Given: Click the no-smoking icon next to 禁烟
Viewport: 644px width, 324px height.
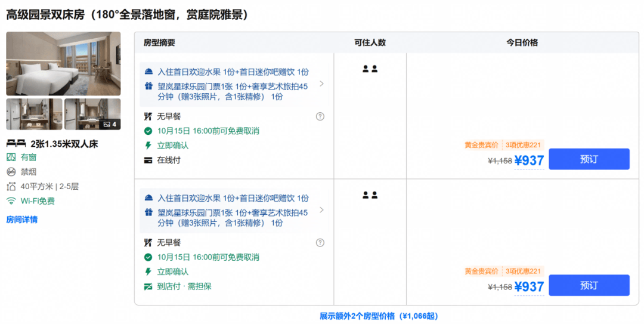Looking at the screenshot, I should pyautogui.click(x=11, y=172).
